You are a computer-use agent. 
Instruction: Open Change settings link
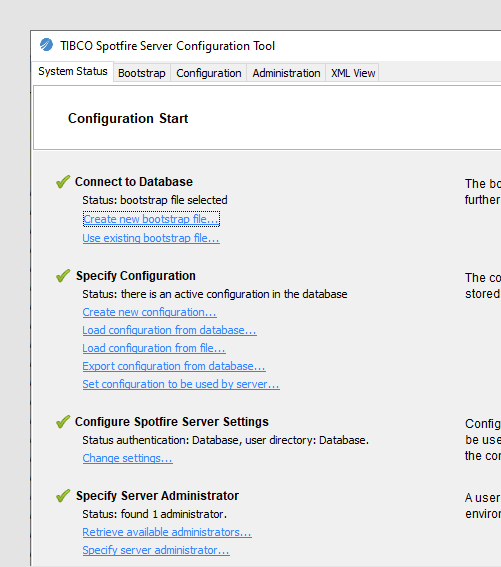127,458
